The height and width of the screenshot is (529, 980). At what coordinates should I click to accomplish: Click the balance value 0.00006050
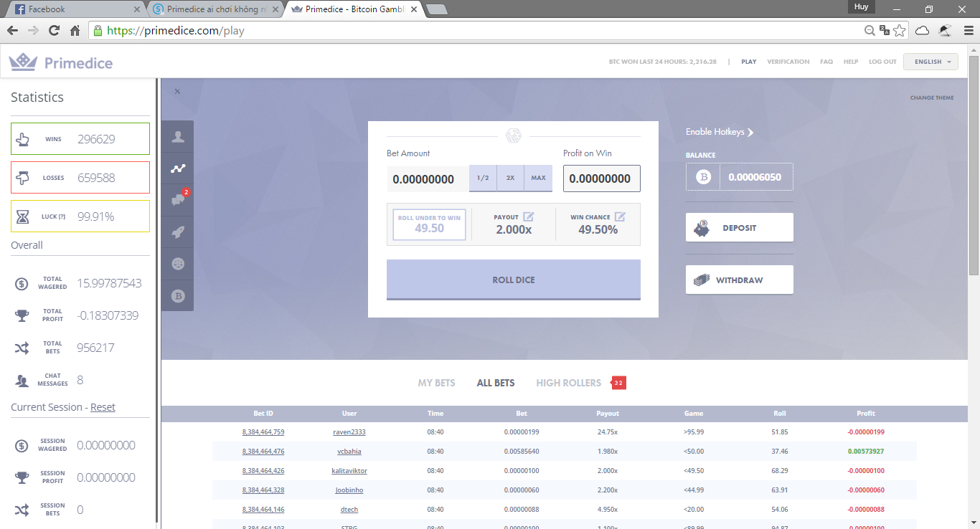pos(755,177)
